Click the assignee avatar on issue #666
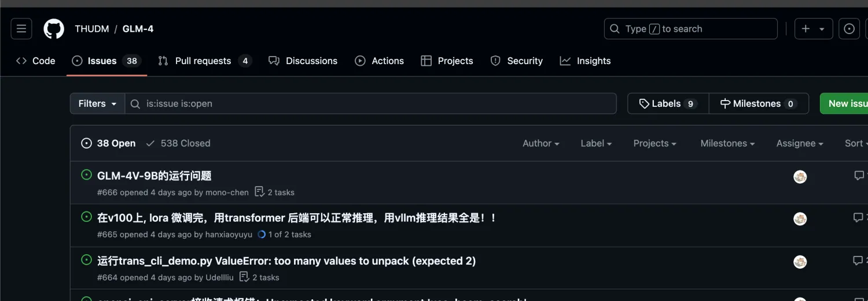 tap(800, 177)
